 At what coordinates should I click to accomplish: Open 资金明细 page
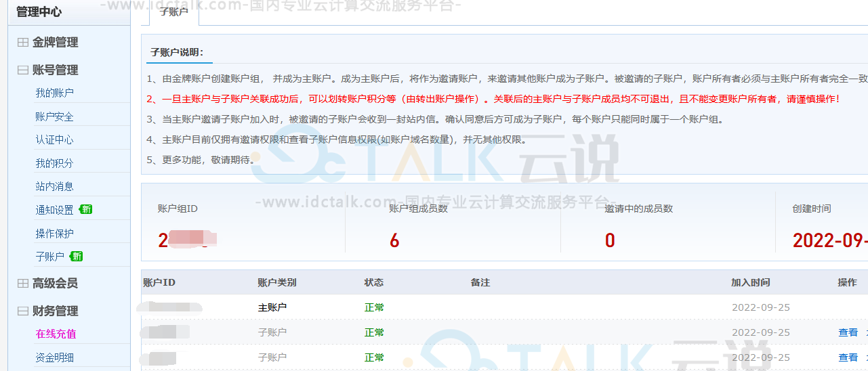54,357
